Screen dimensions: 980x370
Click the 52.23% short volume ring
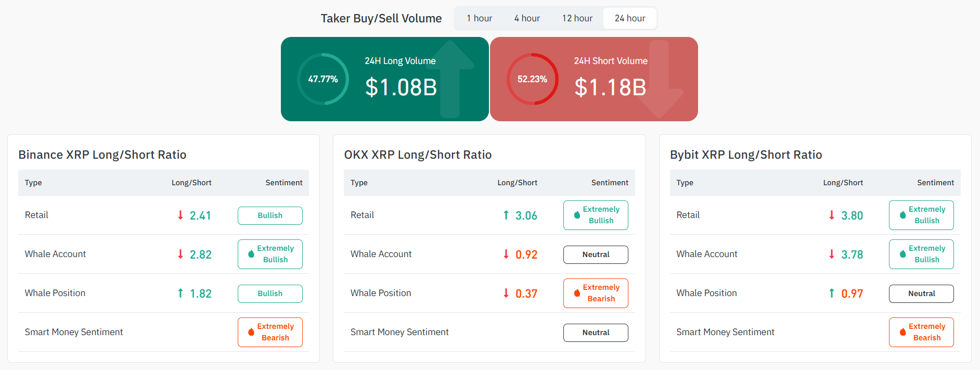pyautogui.click(x=532, y=79)
